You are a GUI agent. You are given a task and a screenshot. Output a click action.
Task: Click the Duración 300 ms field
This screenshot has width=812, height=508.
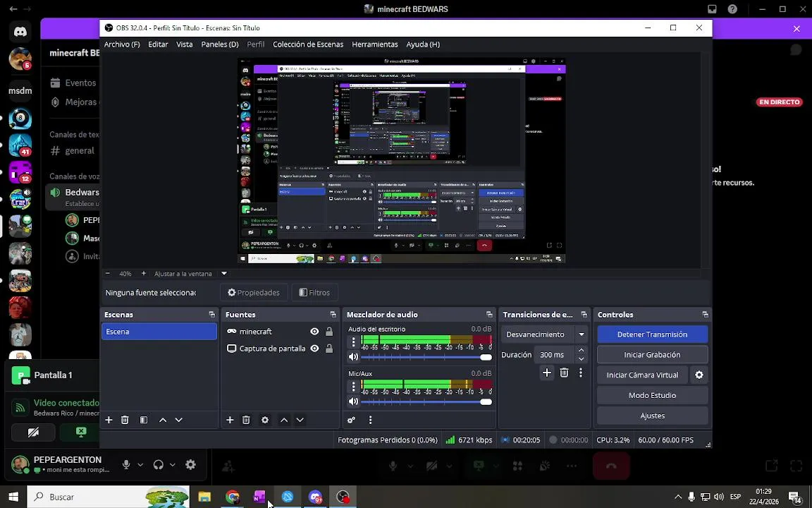(554, 355)
